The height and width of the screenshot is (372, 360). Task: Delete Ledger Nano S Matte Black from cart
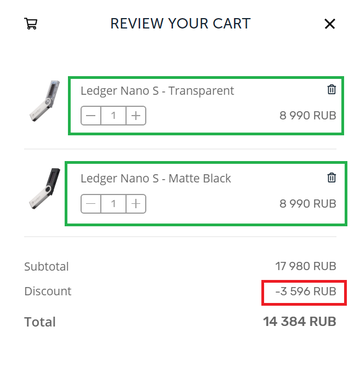click(331, 177)
